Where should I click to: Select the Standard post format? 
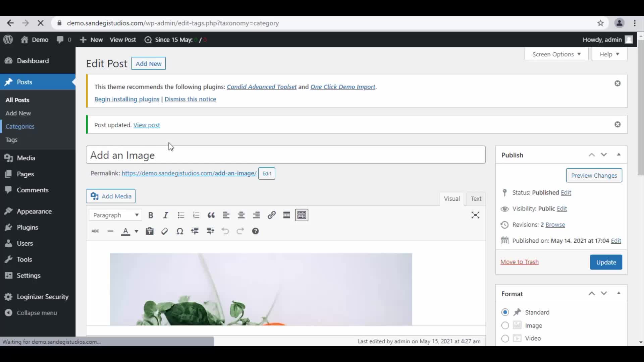tap(505, 312)
